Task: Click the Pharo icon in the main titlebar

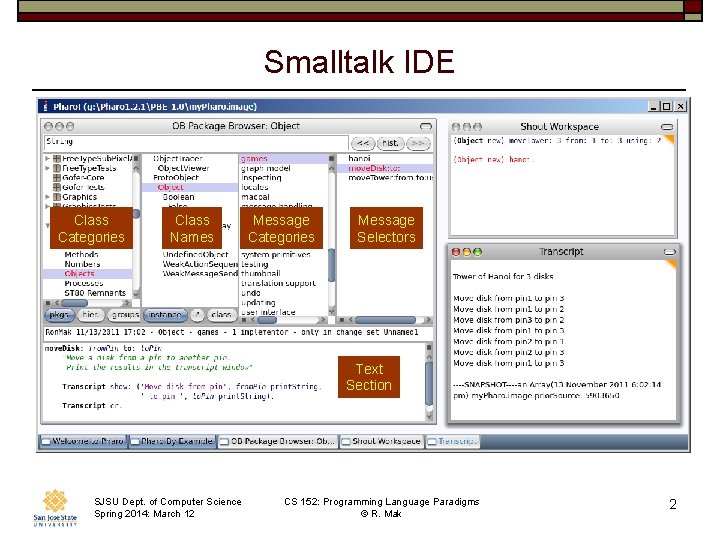Action: tap(45, 107)
